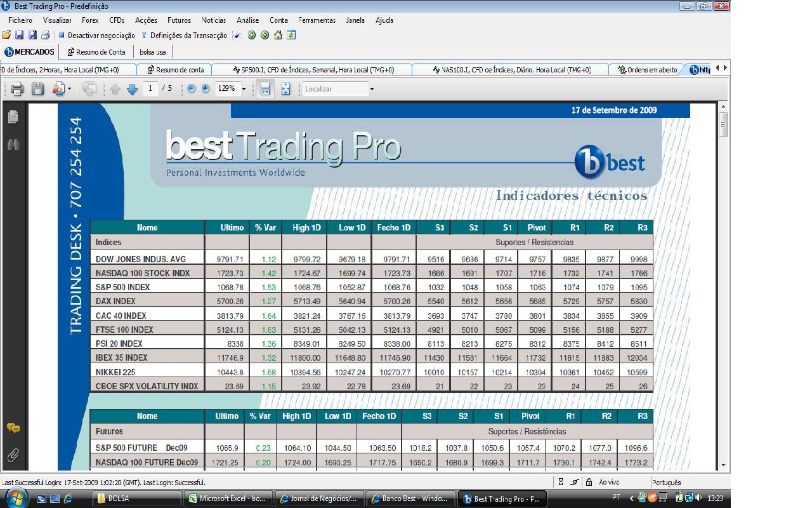This screenshot has width=812, height=508.
Task: Open the PDF attachments paperclip panel
Action: [x=13, y=455]
